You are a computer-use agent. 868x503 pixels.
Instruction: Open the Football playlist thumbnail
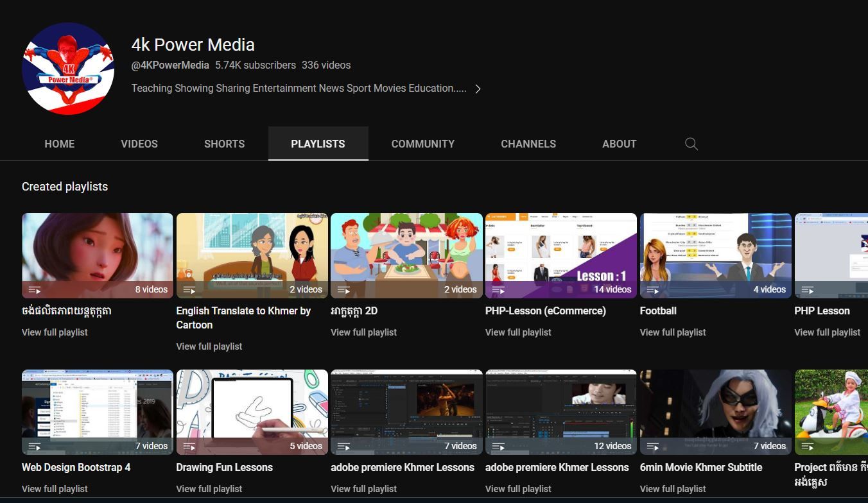(716, 256)
